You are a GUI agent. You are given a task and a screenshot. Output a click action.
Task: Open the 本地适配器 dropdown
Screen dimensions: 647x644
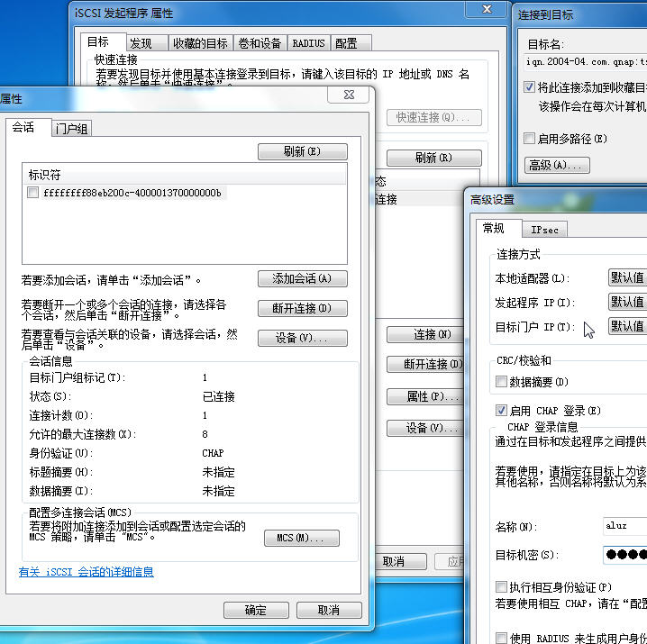click(x=627, y=278)
